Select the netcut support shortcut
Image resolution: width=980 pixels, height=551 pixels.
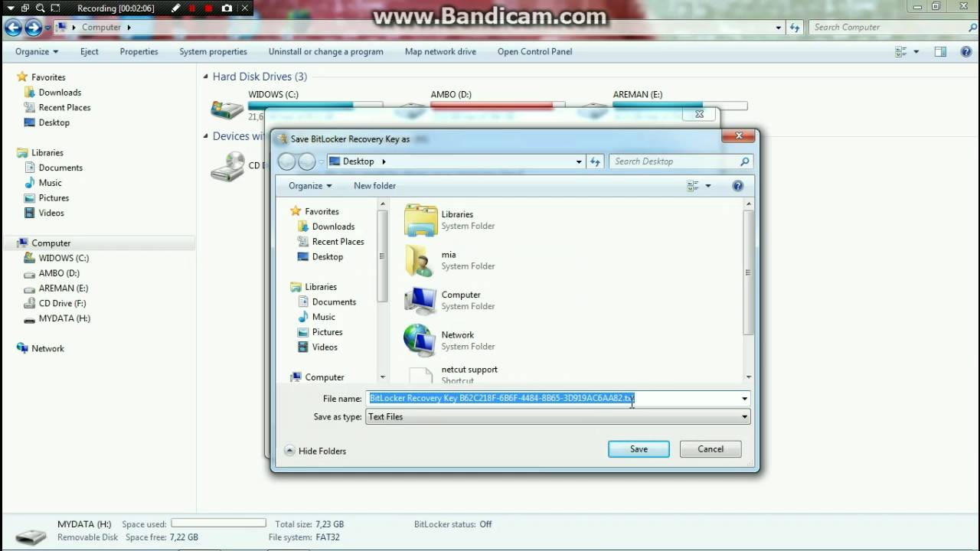click(469, 374)
